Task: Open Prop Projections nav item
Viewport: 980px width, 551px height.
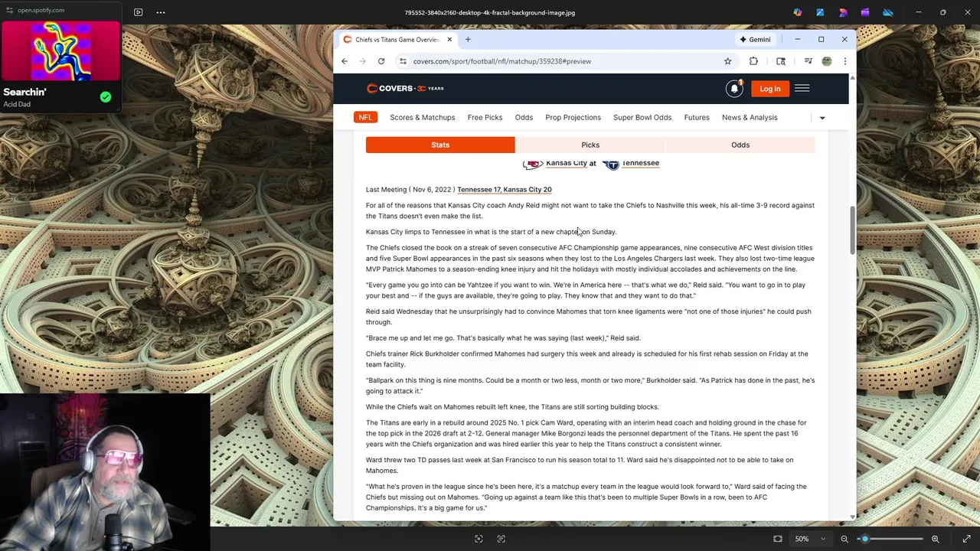Action: pos(573,117)
